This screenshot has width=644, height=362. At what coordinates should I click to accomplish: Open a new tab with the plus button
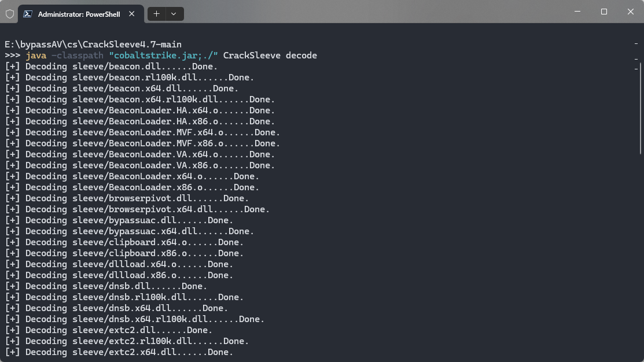coord(156,14)
